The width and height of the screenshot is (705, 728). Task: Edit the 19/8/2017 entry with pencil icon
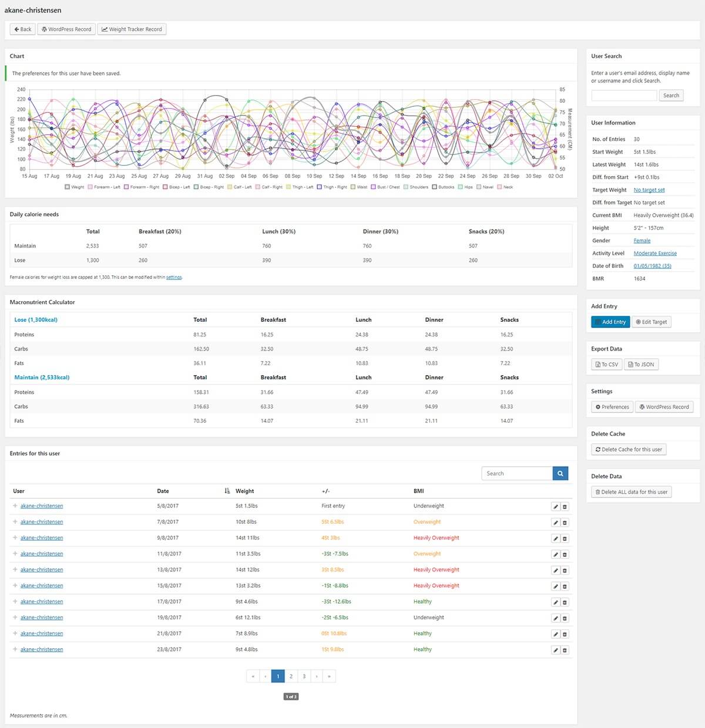pyautogui.click(x=555, y=618)
